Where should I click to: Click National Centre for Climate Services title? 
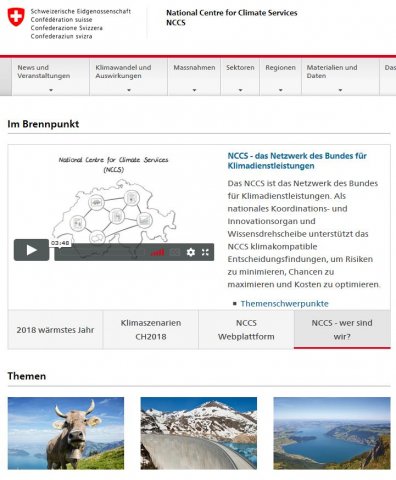(x=232, y=13)
